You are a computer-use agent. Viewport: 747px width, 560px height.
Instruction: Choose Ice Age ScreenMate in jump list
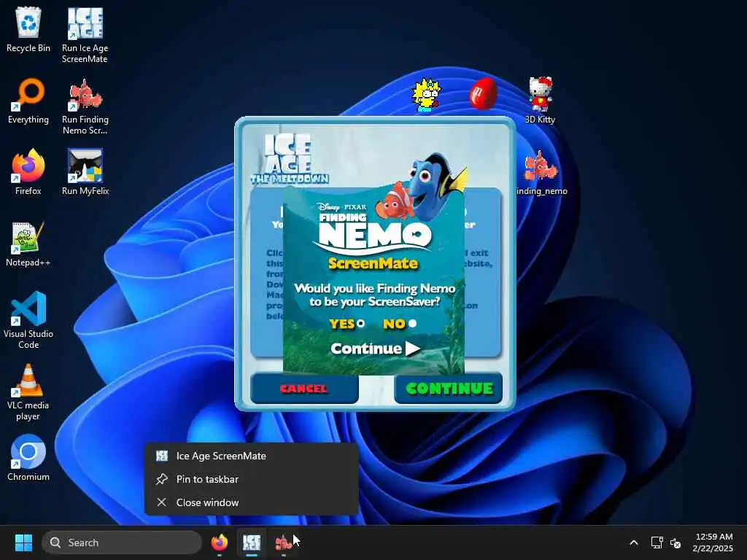(252, 456)
